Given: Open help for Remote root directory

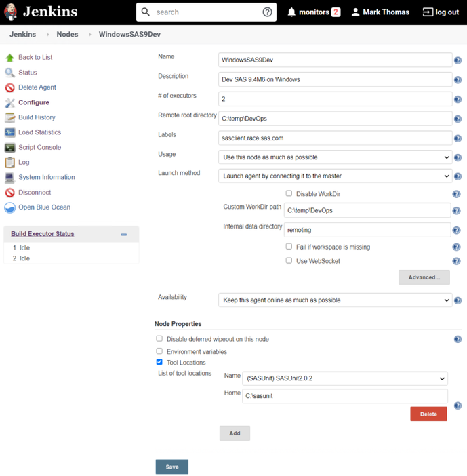Looking at the screenshot, I should [458, 119].
